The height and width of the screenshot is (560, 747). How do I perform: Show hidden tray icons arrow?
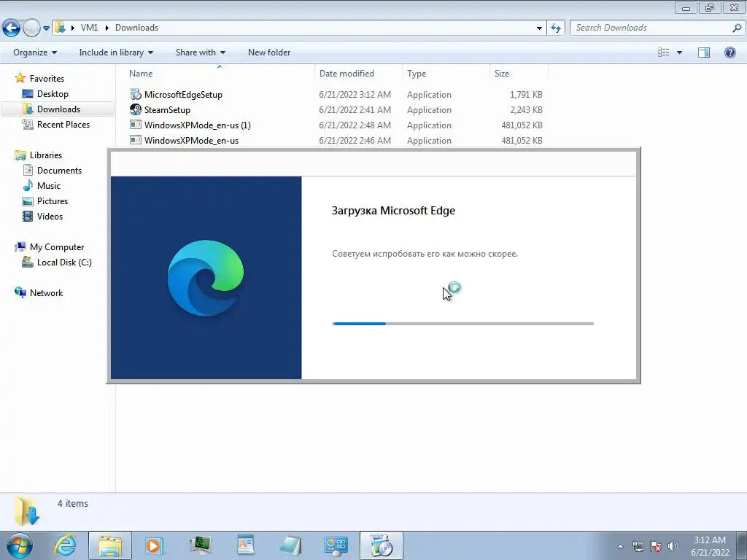click(x=620, y=546)
